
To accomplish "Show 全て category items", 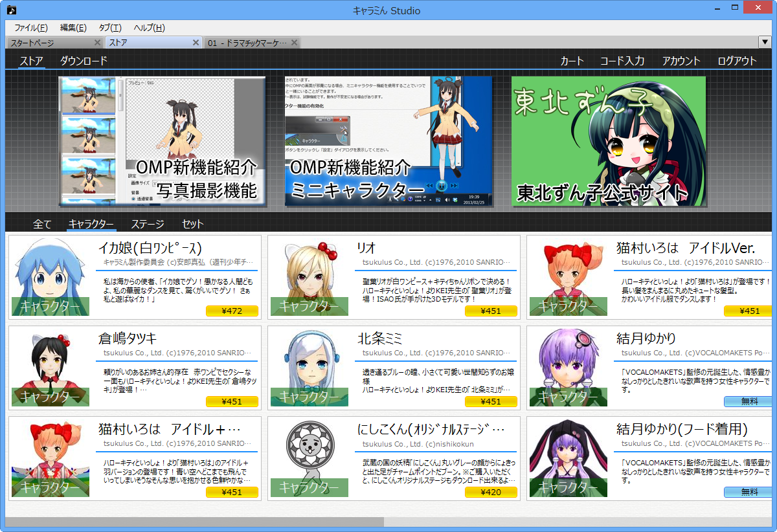I will click(42, 224).
